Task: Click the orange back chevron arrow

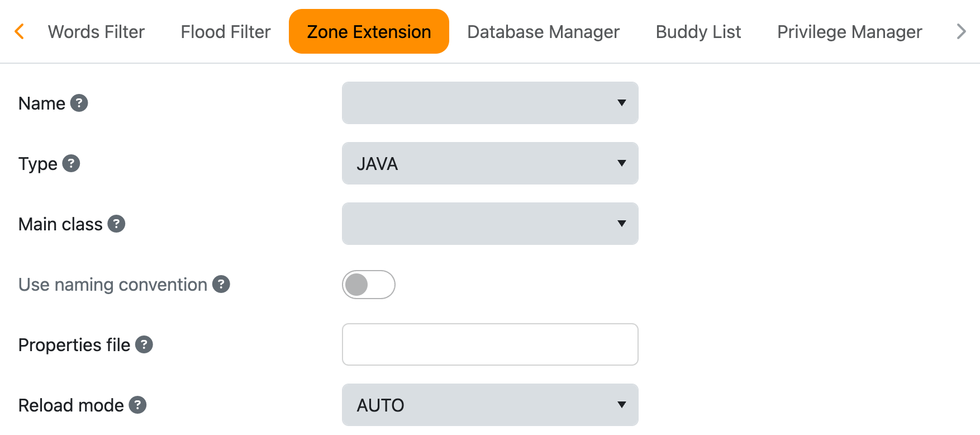Action: pos(20,31)
